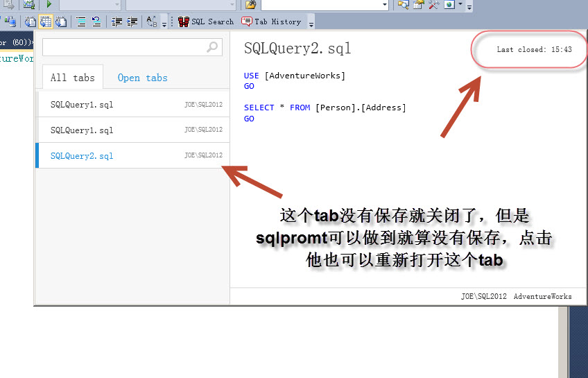The image size is (588, 378).
Task: Select the highlighted Results to Grid icon
Action: point(45,22)
